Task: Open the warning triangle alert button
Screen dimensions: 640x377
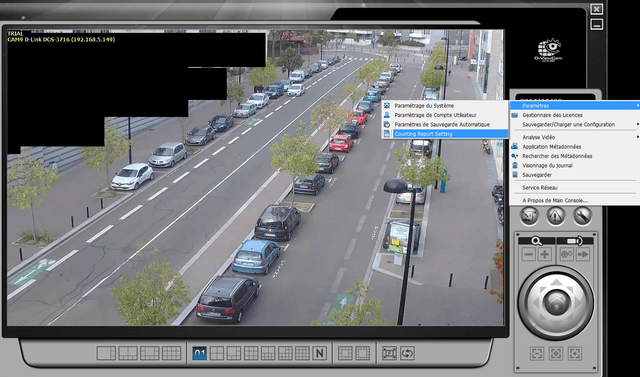Action: (x=556, y=216)
